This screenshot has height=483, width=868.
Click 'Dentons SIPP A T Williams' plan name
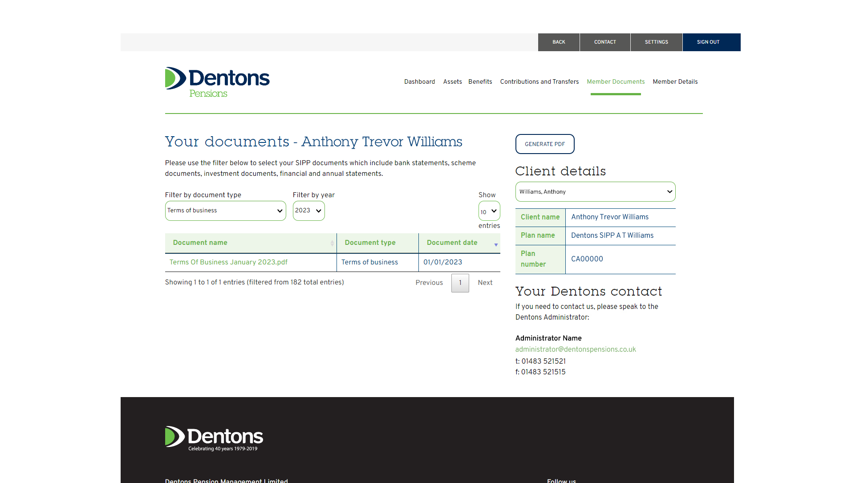coord(612,235)
